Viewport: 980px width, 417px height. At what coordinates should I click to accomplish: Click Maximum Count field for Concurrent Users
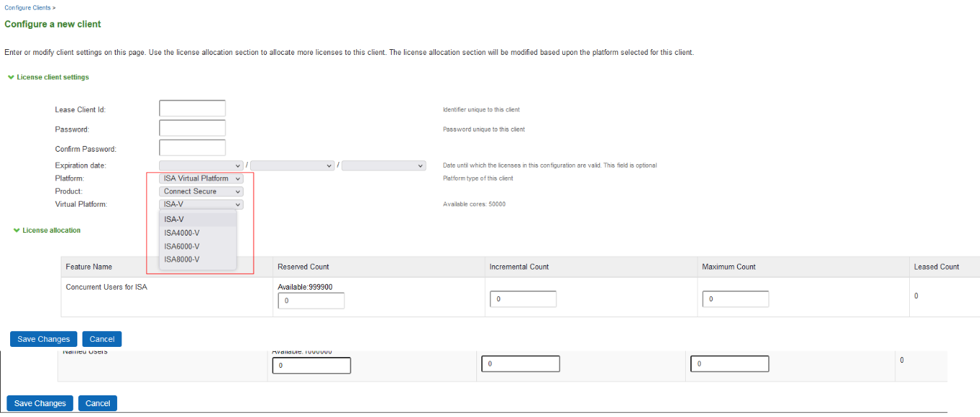click(736, 299)
